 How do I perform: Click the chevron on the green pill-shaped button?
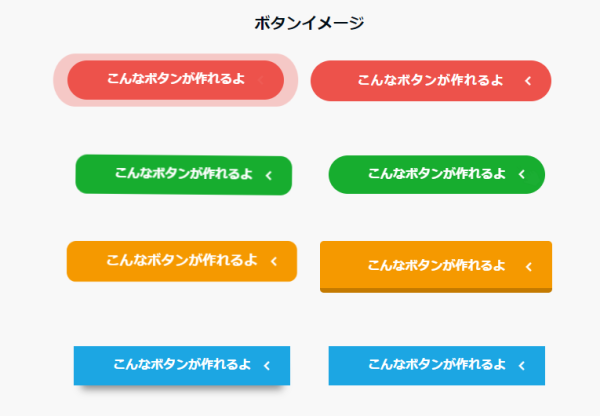point(521,175)
